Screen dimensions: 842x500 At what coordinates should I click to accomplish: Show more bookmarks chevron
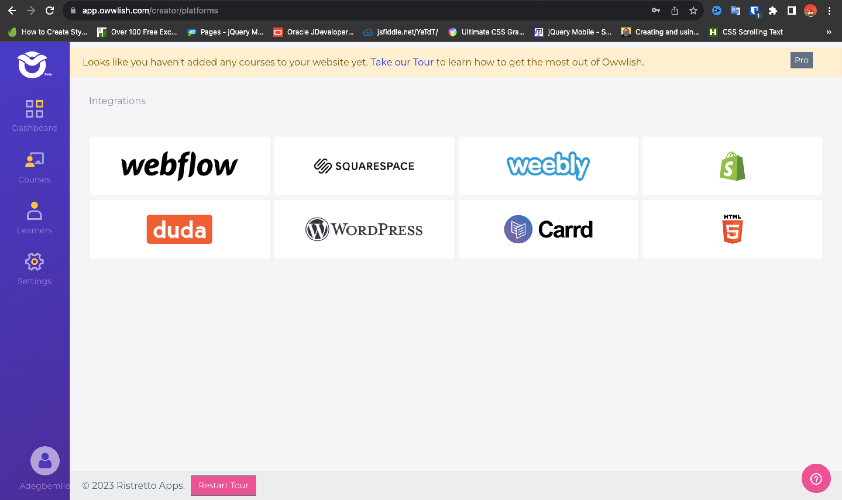829,32
